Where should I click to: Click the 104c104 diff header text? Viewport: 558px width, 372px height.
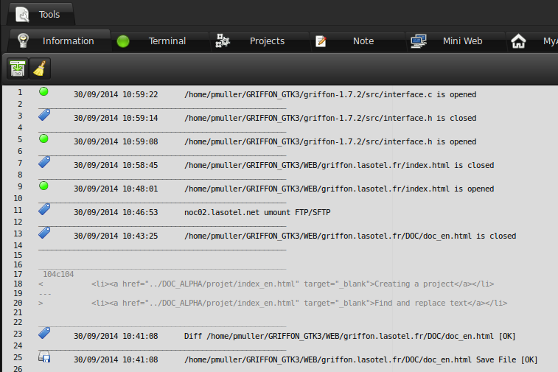coord(58,274)
